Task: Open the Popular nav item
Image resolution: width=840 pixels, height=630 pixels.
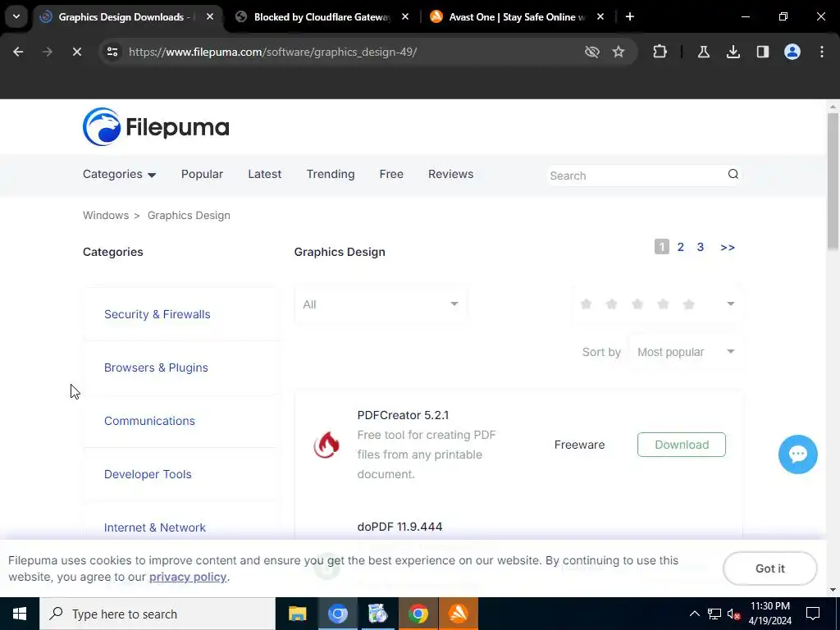Action: tap(202, 174)
